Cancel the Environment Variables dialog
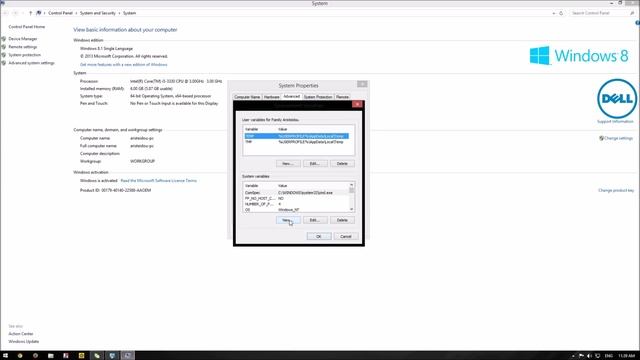 346,236
